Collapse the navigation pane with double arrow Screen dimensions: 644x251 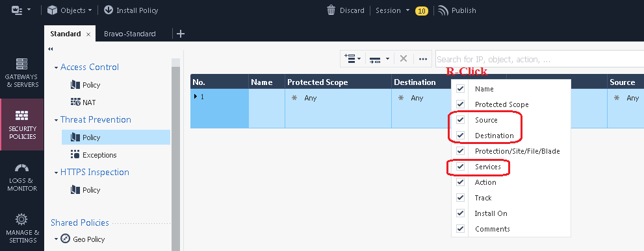coord(51,49)
